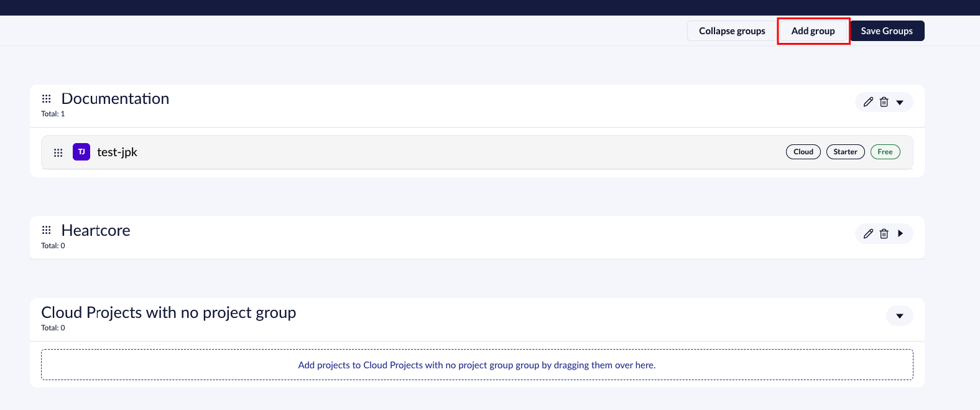Edit the Documentation group name with pencil icon
Screen dimensions: 980x410
pos(869,102)
